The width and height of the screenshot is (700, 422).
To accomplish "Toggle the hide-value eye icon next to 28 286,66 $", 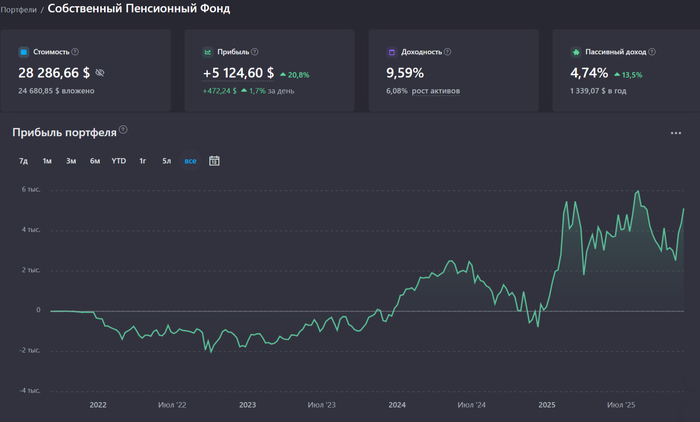I will coord(99,73).
